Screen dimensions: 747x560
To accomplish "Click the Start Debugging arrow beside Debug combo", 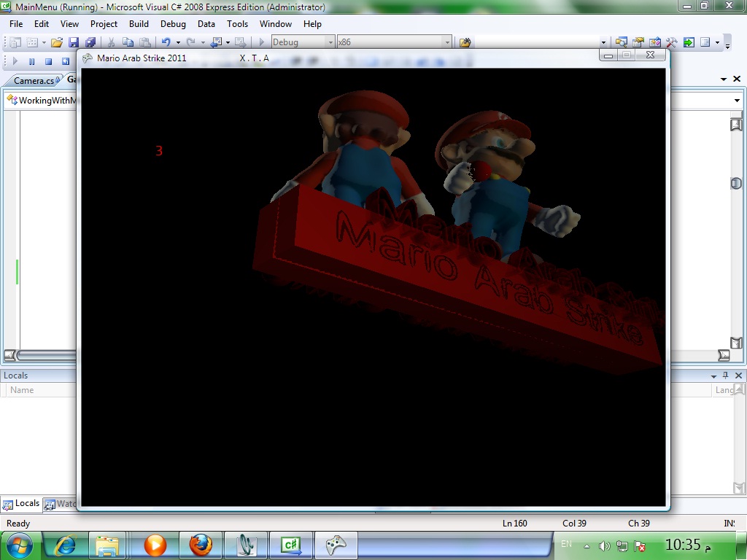I will (261, 42).
